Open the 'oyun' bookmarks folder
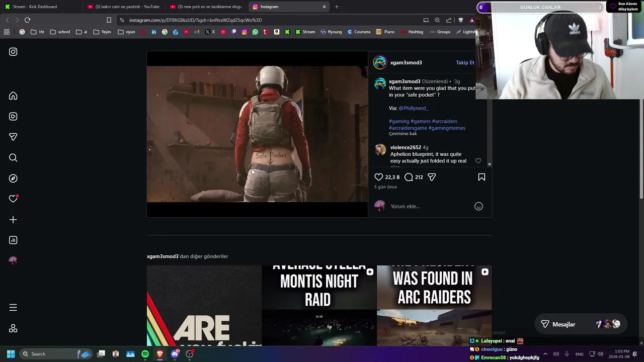Image resolution: width=644 pixels, height=362 pixels. (x=126, y=32)
